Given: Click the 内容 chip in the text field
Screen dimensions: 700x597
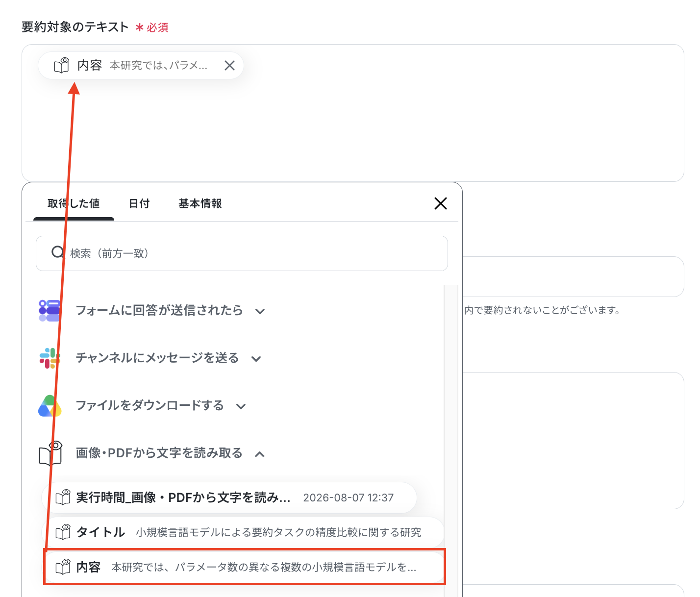Looking at the screenshot, I should tap(141, 66).
